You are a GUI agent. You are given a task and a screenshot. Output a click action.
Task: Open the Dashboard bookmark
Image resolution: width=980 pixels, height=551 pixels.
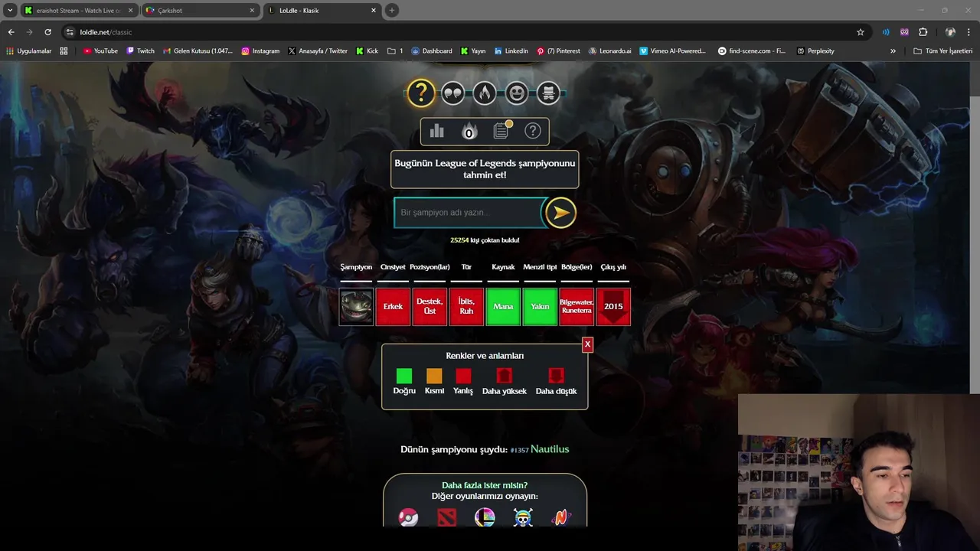pyautogui.click(x=432, y=51)
